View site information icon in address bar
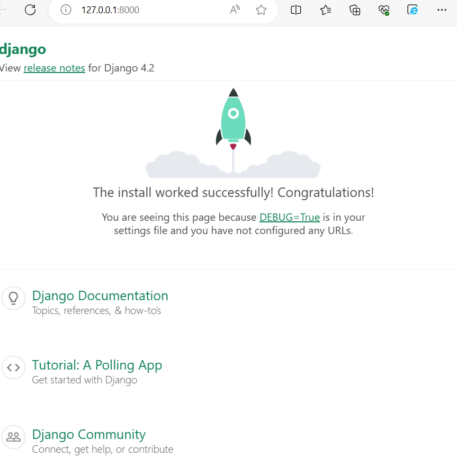 (x=66, y=10)
